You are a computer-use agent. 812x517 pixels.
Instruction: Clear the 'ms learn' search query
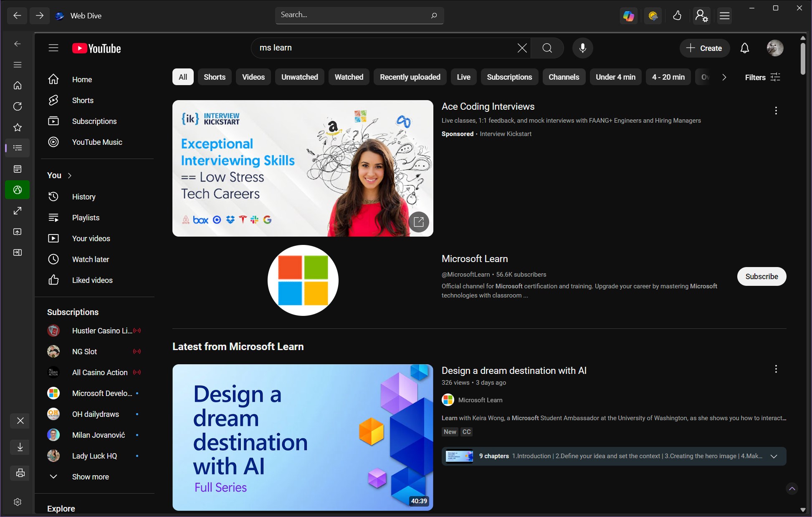(522, 48)
